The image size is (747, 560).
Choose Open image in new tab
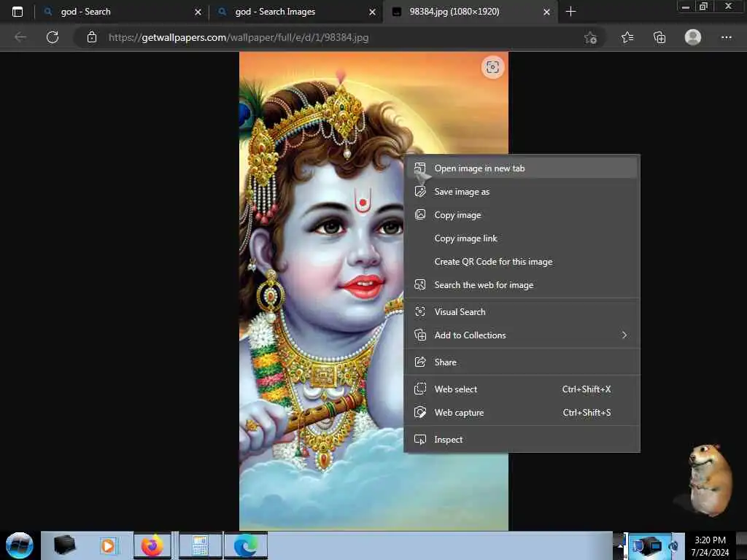(x=522, y=168)
